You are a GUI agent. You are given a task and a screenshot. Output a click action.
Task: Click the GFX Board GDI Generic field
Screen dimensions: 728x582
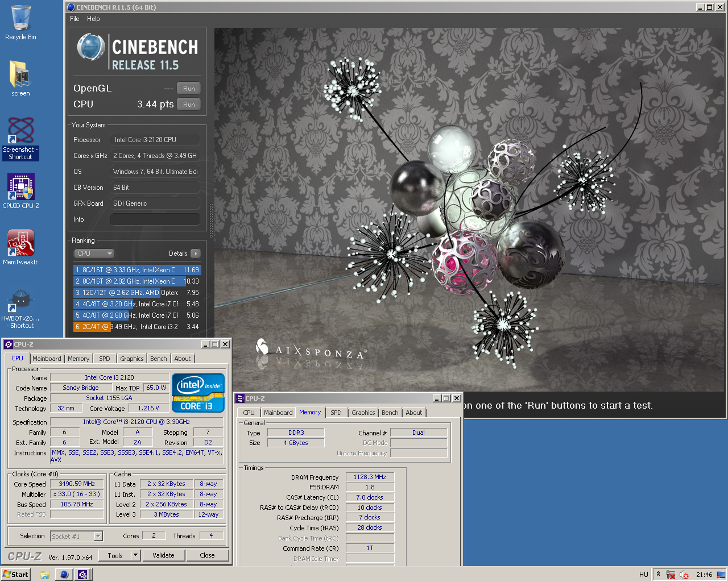155,203
